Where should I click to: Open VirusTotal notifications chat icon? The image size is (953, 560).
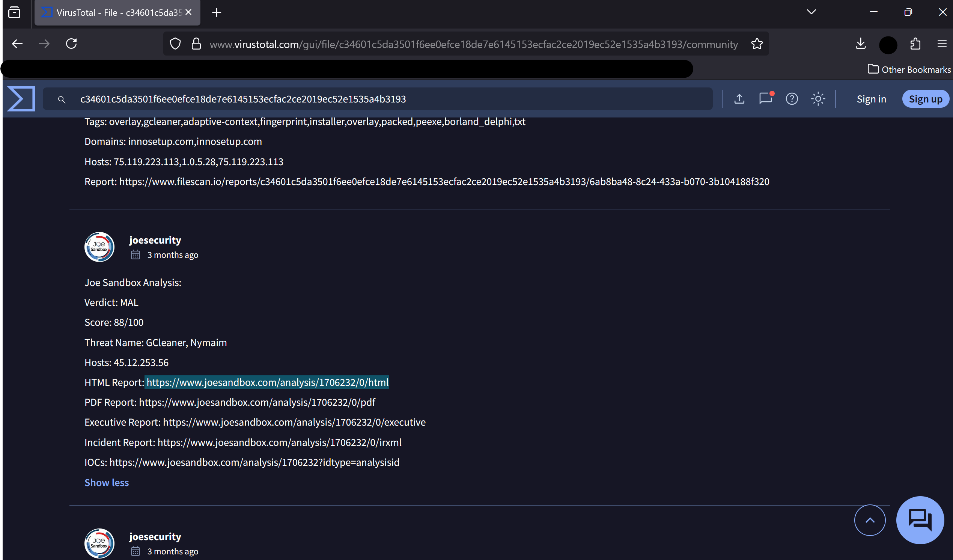click(x=766, y=99)
